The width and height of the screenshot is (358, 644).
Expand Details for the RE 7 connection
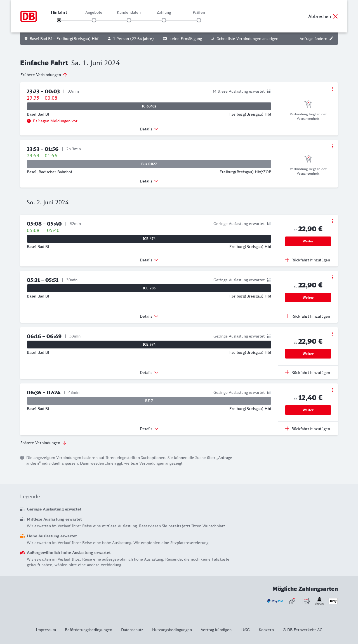(x=149, y=429)
